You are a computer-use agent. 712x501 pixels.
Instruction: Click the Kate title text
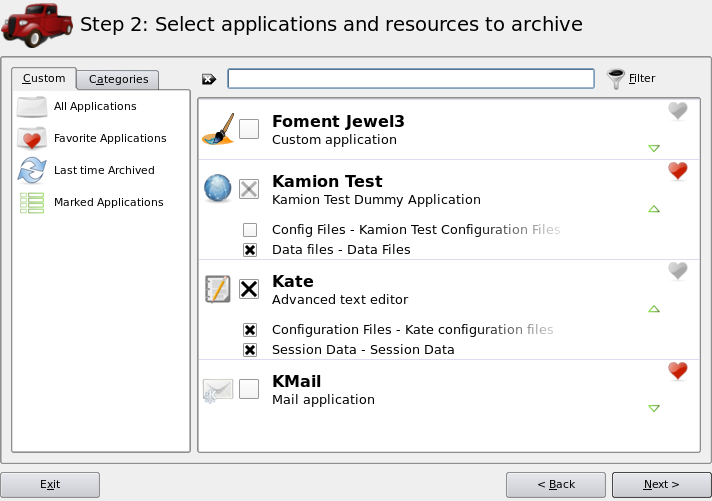pyautogui.click(x=293, y=281)
